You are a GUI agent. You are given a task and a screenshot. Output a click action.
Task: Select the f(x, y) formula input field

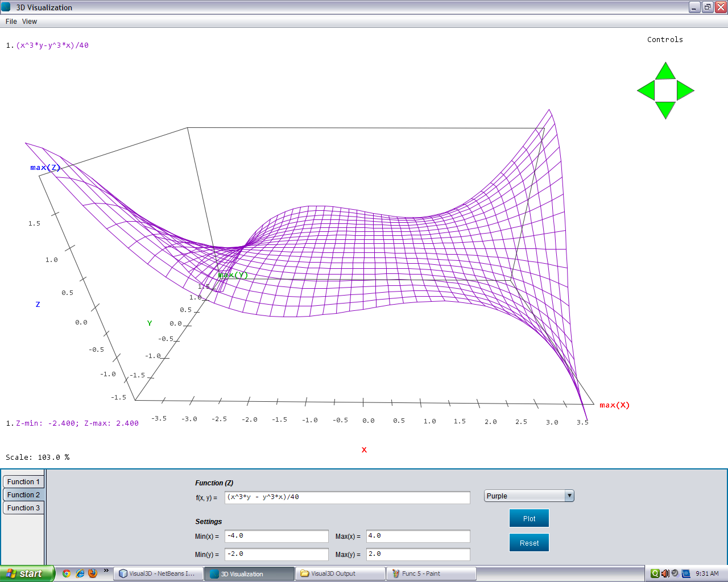click(347, 497)
